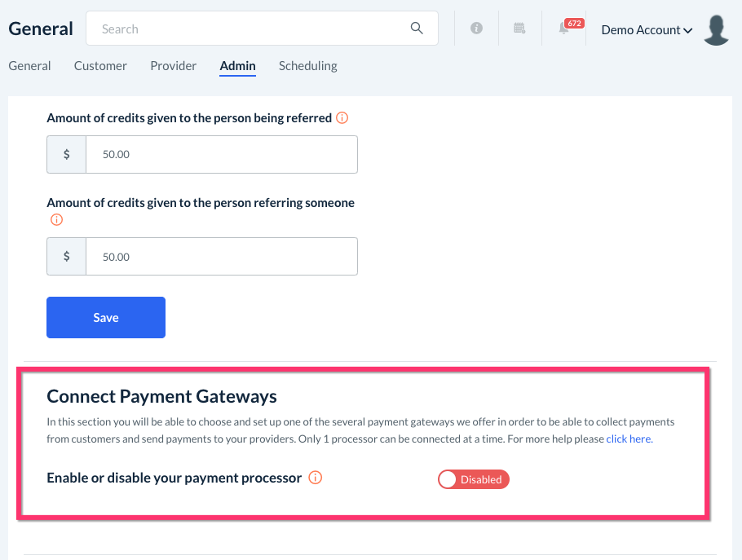The image size is (742, 560).
Task: Go to the Scheduling tab
Action: click(307, 65)
